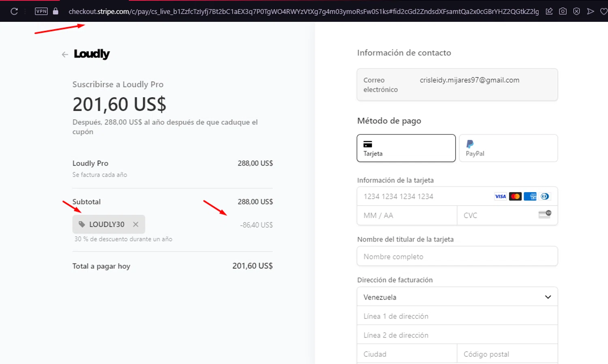Click the 'Información de contacto' heading
The image size is (608, 364).
click(x=404, y=53)
